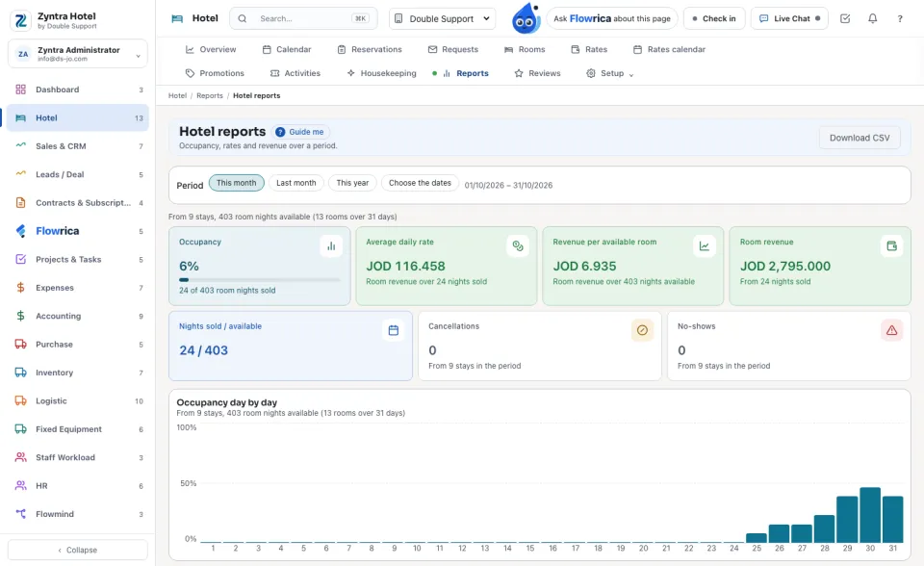Click the day 30 occupancy bar
924x566 pixels.
(x=870, y=515)
